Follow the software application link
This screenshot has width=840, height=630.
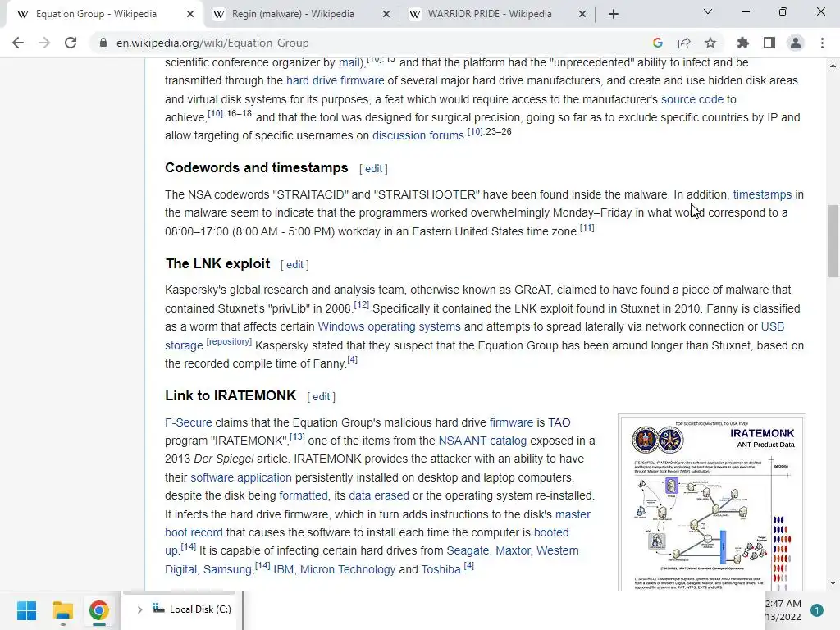(x=241, y=478)
